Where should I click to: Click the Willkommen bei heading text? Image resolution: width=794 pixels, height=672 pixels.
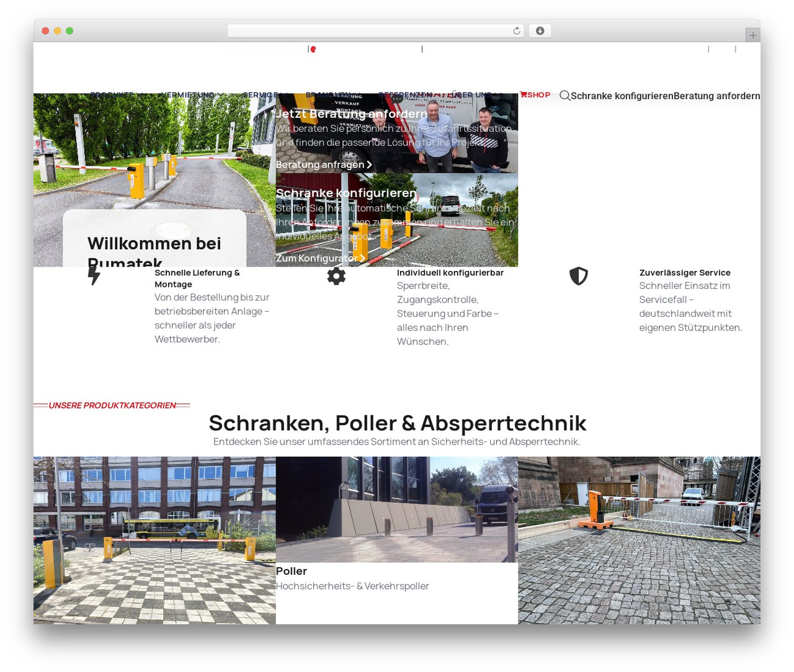tap(154, 243)
